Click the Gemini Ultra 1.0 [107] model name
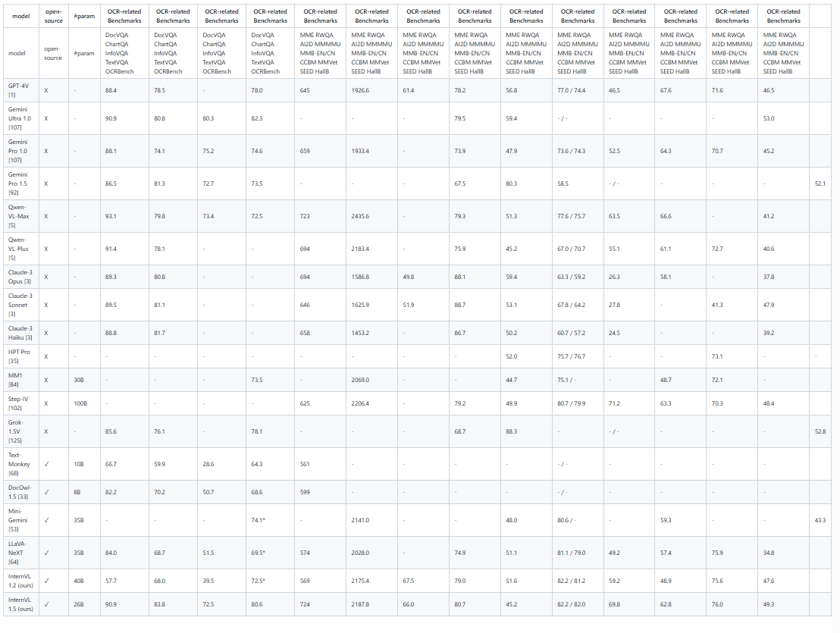The image size is (840, 633). (19, 118)
